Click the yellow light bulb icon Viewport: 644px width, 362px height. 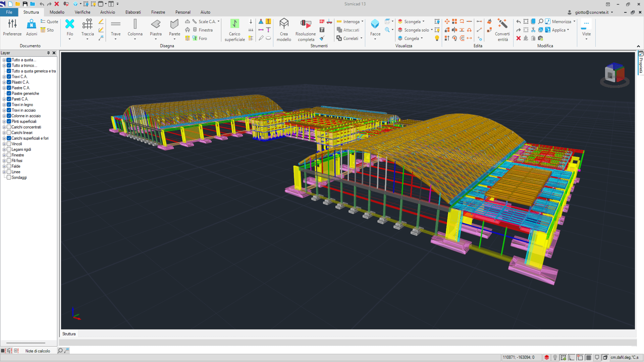[437, 38]
